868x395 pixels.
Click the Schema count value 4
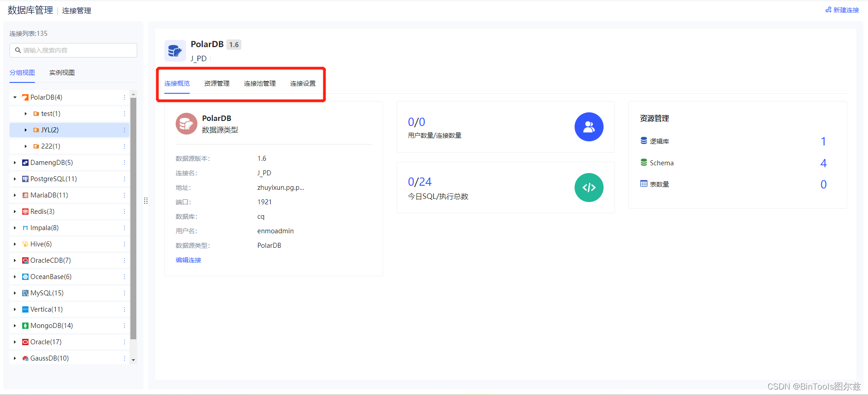click(x=823, y=163)
